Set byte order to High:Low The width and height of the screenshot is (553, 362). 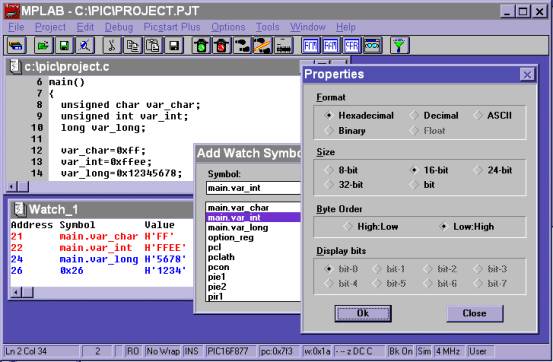click(x=371, y=227)
